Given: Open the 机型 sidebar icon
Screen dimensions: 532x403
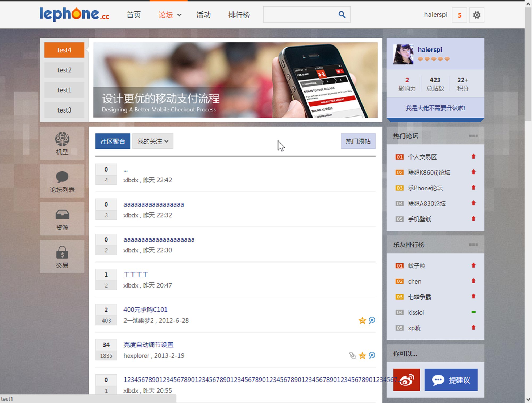Looking at the screenshot, I should pyautogui.click(x=62, y=139).
